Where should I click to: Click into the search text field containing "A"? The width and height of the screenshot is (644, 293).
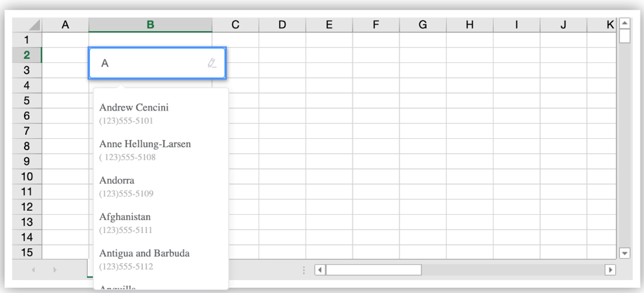tap(150, 63)
